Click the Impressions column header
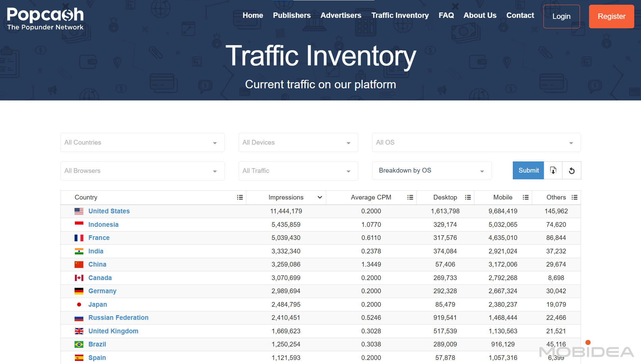The height and width of the screenshot is (364, 641). [x=286, y=197]
